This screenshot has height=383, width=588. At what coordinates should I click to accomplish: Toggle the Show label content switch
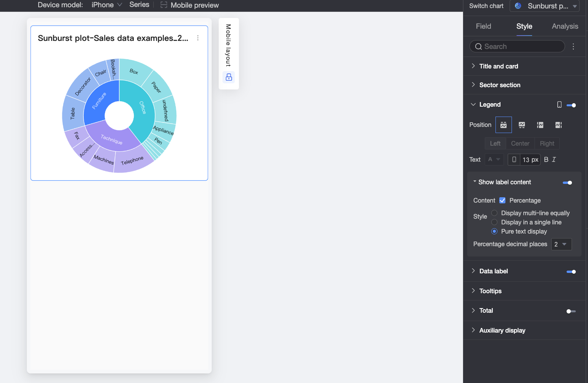567,183
